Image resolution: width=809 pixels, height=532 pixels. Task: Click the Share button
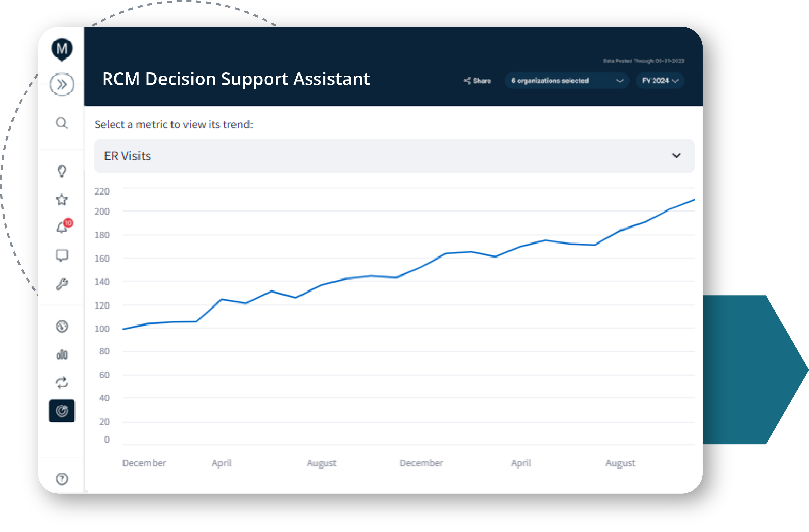477,81
